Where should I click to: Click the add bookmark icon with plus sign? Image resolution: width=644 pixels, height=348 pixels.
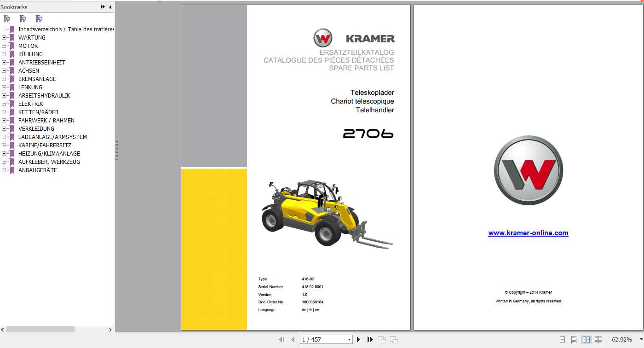click(23, 19)
